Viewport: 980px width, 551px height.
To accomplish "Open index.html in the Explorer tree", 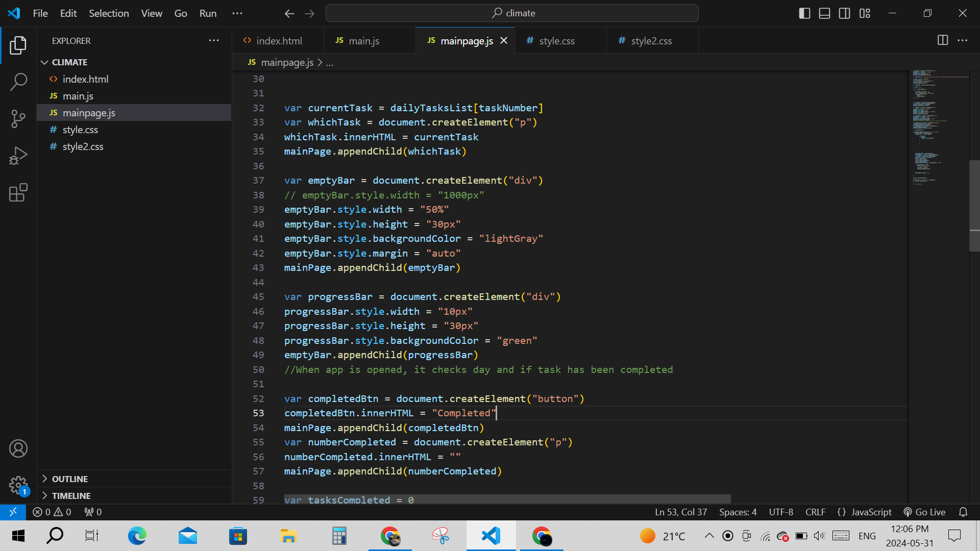I will (85, 79).
